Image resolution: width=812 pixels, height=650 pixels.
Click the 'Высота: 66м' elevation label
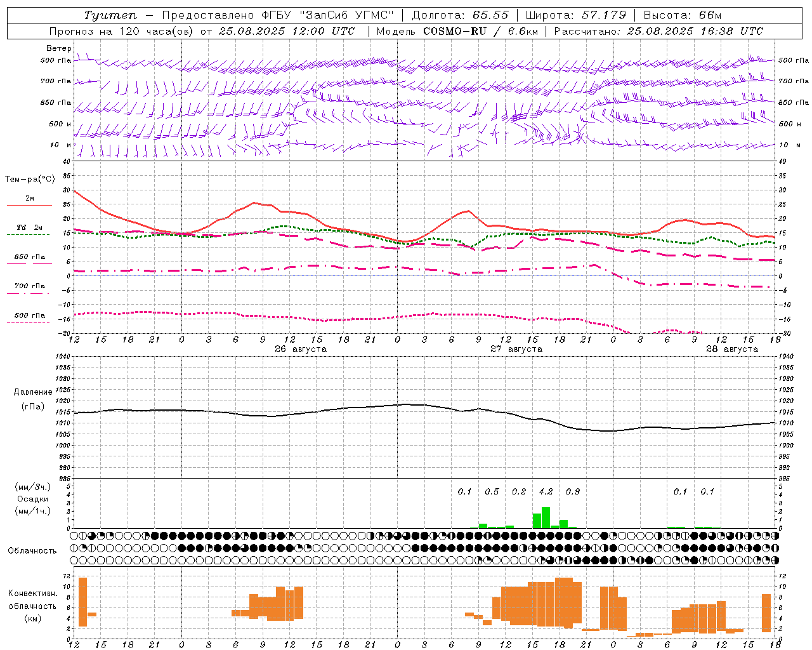[683, 15]
